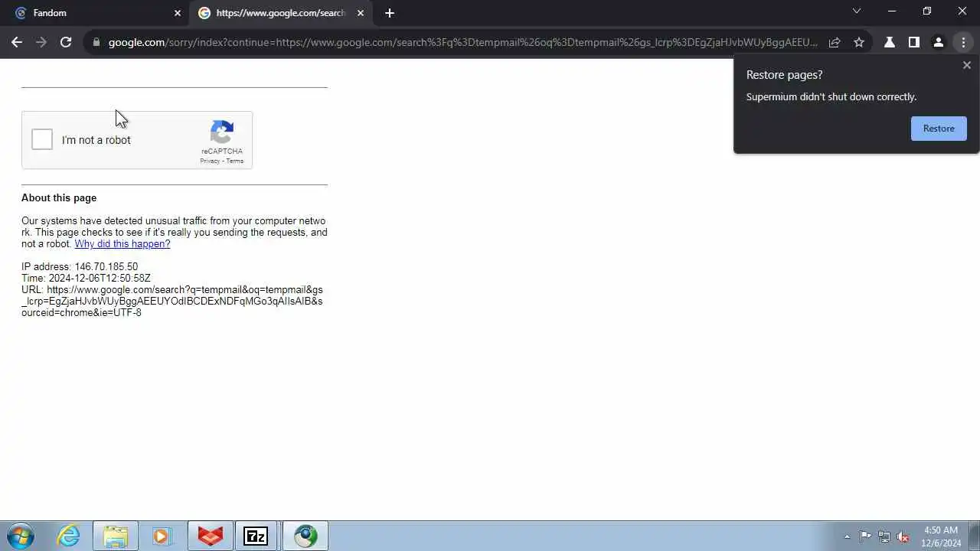The height and width of the screenshot is (551, 980).
Task: Open a new browser tab
Action: pos(390,13)
